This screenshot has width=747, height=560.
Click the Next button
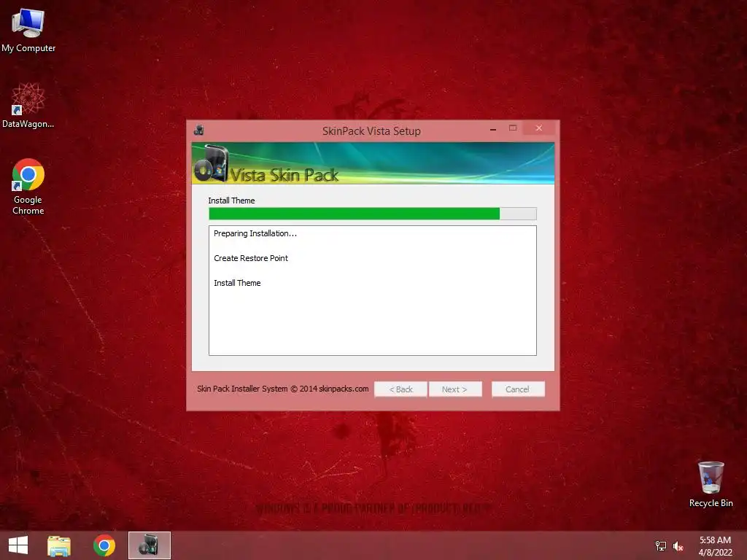(x=455, y=389)
